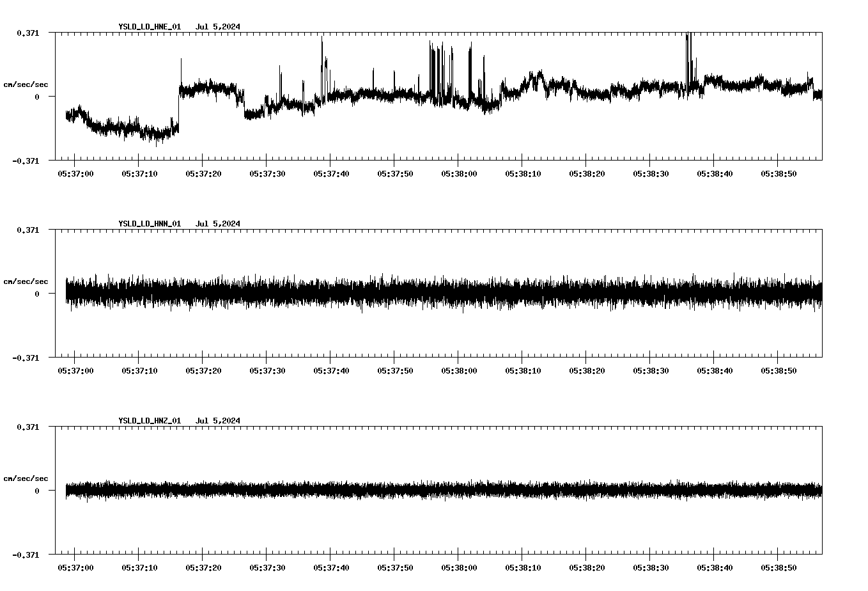Click the 05:37:00 tick label on top axis
Viewport: 868px width, 591px height.
[x=75, y=173]
